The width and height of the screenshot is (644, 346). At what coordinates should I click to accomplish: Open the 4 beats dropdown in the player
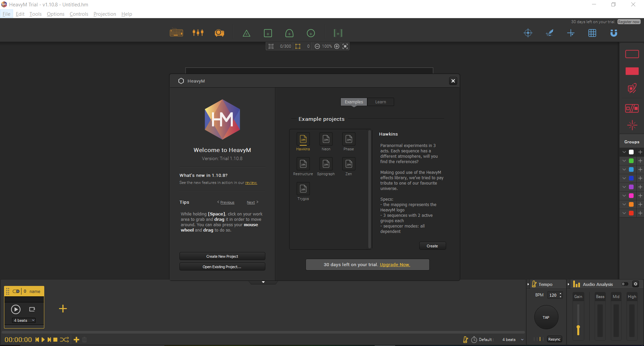[x=23, y=320]
